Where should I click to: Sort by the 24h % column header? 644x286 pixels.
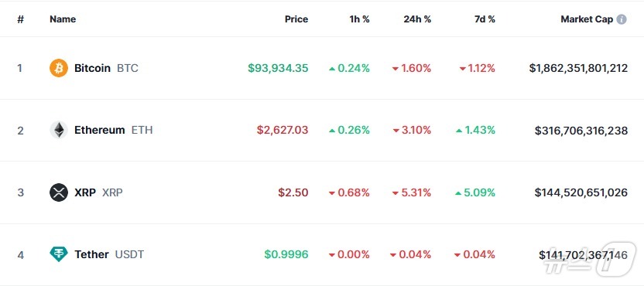417,19
